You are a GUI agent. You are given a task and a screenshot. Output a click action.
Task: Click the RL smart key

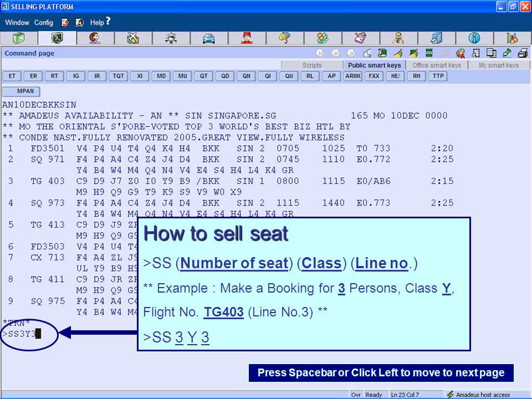point(310,76)
